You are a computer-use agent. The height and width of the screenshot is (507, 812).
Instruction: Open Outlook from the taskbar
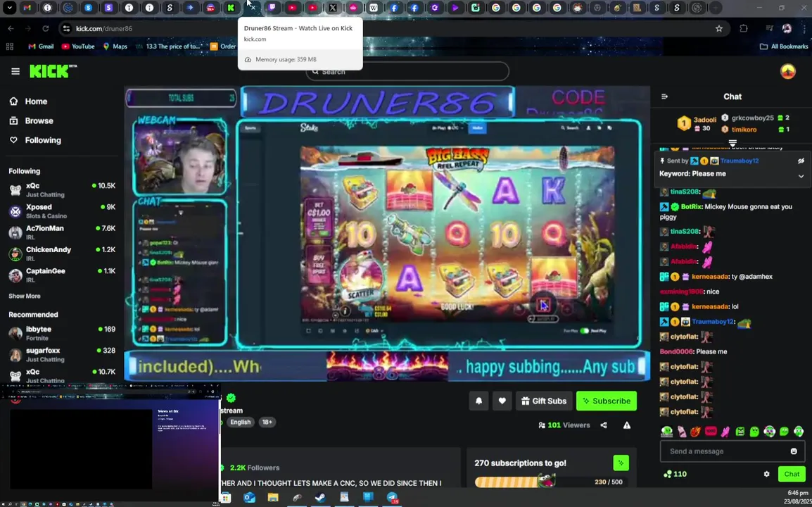click(x=250, y=498)
